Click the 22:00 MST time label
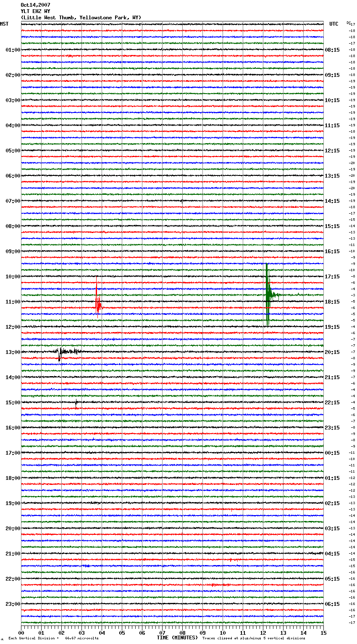The height and width of the screenshot is (644, 357). 13,579
